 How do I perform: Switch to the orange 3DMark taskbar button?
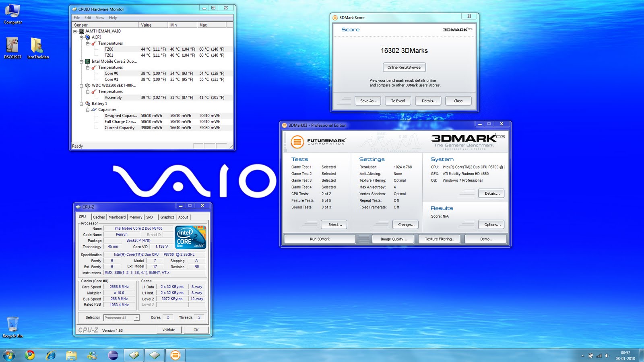175,355
